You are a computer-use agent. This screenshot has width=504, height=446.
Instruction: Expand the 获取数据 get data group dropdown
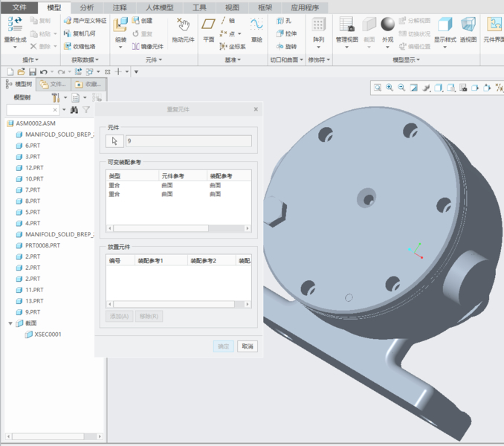85,59
